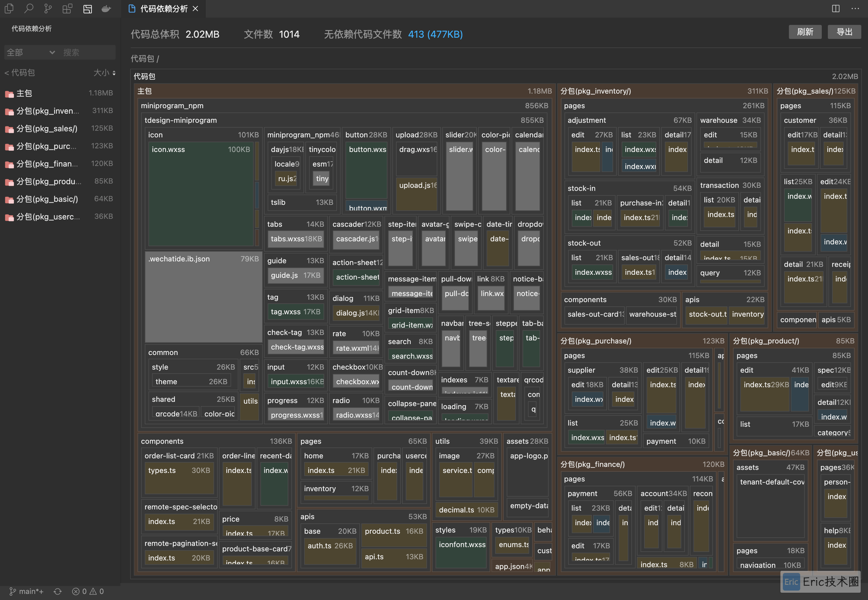Click the sync changes status icon

coord(57,591)
